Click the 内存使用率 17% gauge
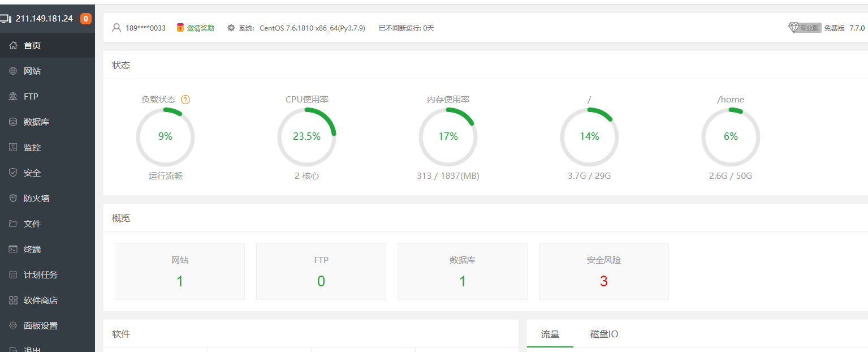Image resolution: width=868 pixels, height=352 pixels. click(x=448, y=136)
